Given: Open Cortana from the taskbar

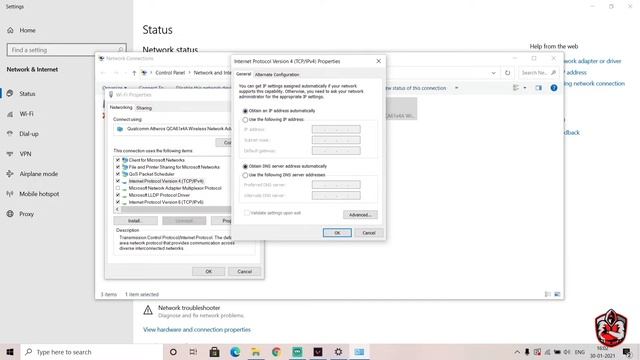Looking at the screenshot, I should pyautogui.click(x=173, y=352).
